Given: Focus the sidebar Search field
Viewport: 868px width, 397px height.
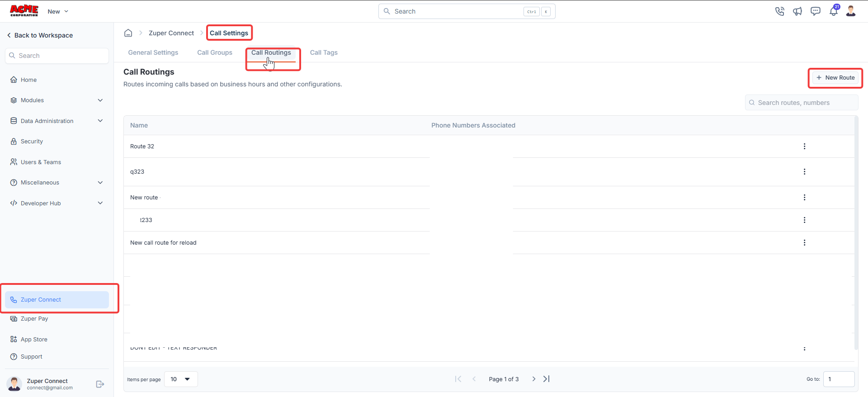Looking at the screenshot, I should [57, 56].
